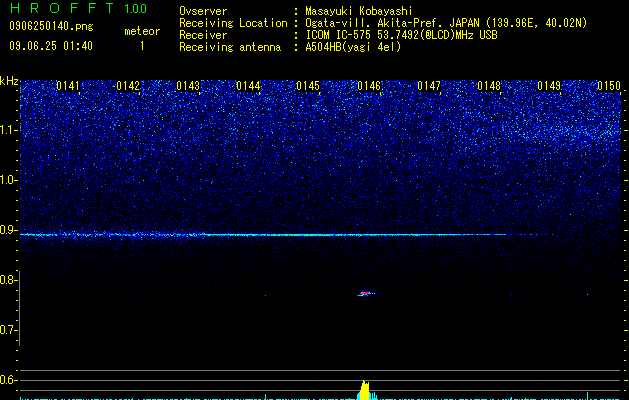
Task: Click the 1.1 kHz axis label
Action: 8,130
